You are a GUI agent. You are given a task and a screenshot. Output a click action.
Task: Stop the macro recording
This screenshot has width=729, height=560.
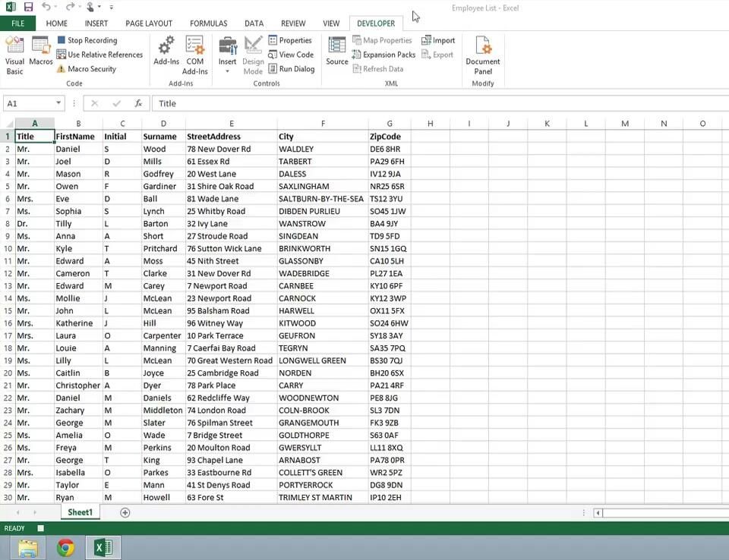pos(87,40)
